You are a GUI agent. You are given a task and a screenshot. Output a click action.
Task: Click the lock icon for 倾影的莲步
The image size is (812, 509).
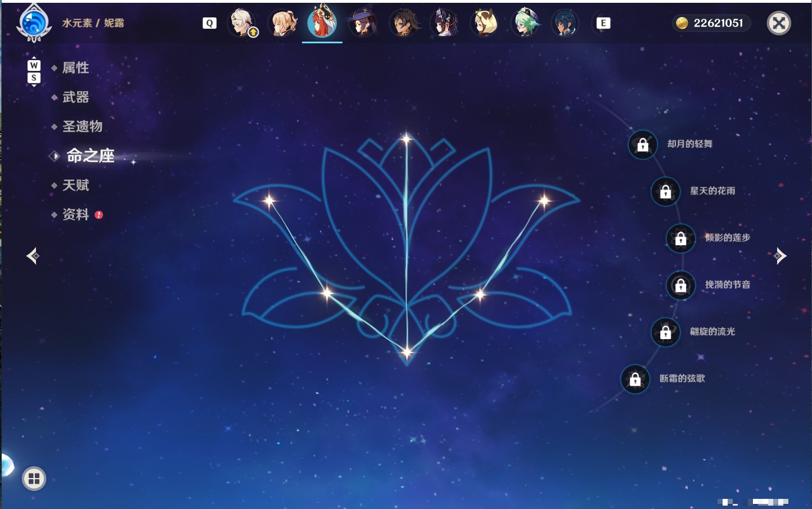pos(681,238)
